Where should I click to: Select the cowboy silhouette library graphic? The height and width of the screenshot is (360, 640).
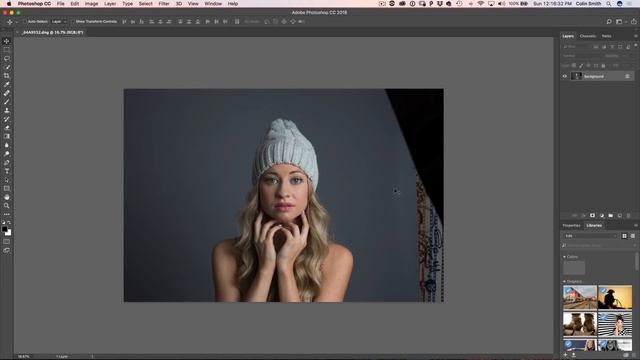pos(615,297)
